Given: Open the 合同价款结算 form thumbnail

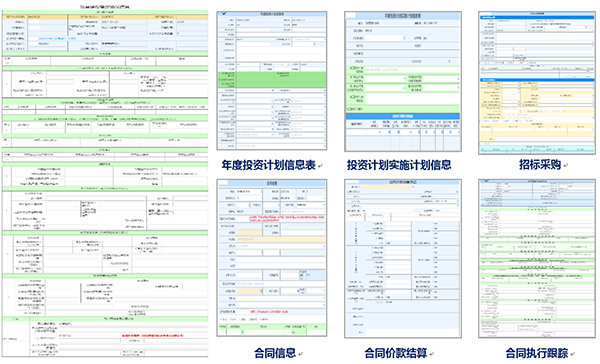Looking at the screenshot, I should click(x=403, y=258).
